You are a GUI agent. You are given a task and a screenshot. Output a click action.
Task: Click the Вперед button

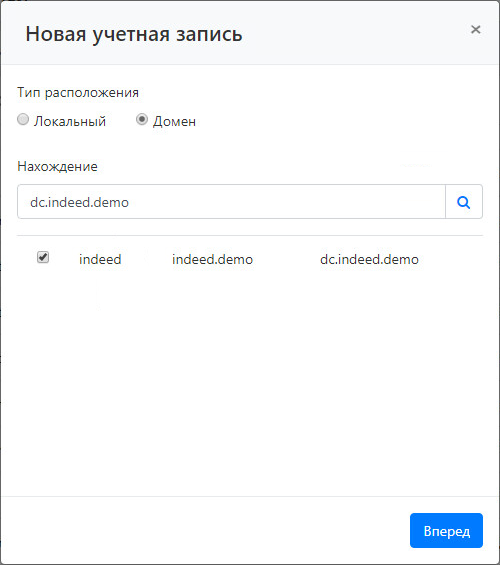pos(446,530)
